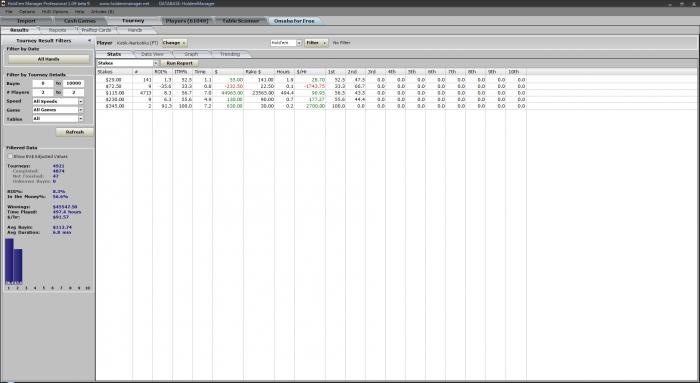The image size is (700, 383).
Task: Click the All Hands date filter button
Action: (49, 59)
